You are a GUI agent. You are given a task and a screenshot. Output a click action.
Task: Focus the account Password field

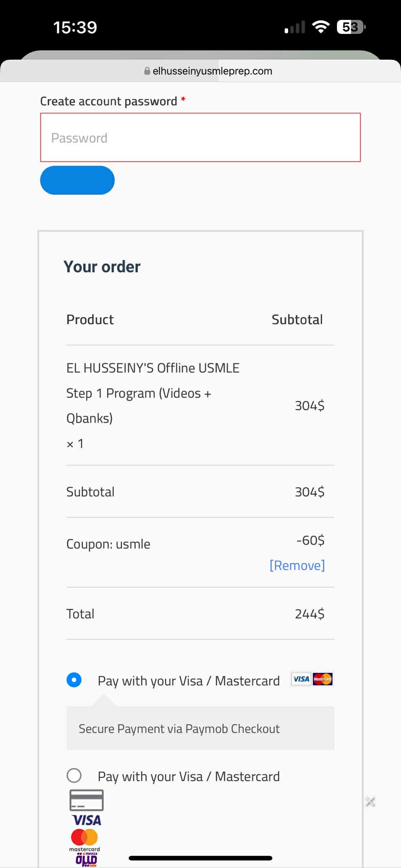(200, 137)
